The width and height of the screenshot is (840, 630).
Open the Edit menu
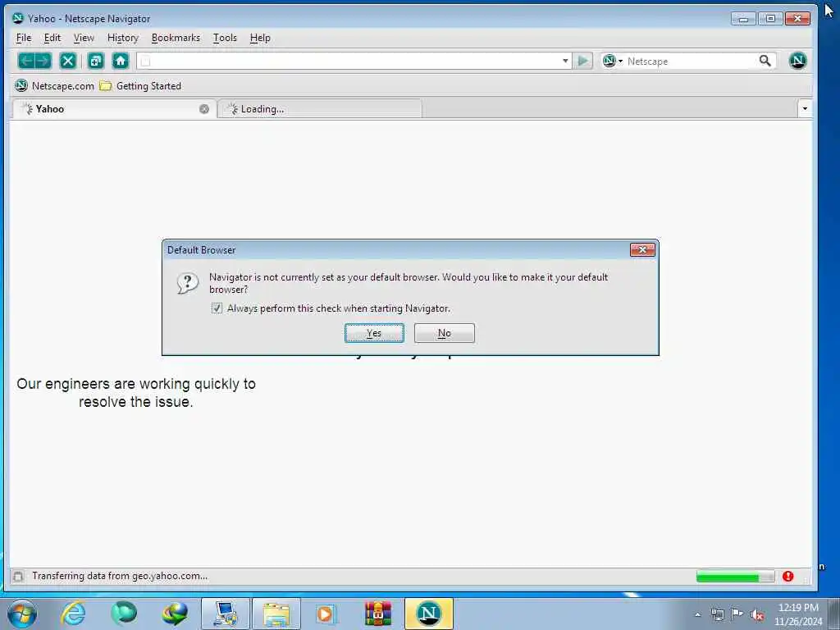(x=52, y=38)
